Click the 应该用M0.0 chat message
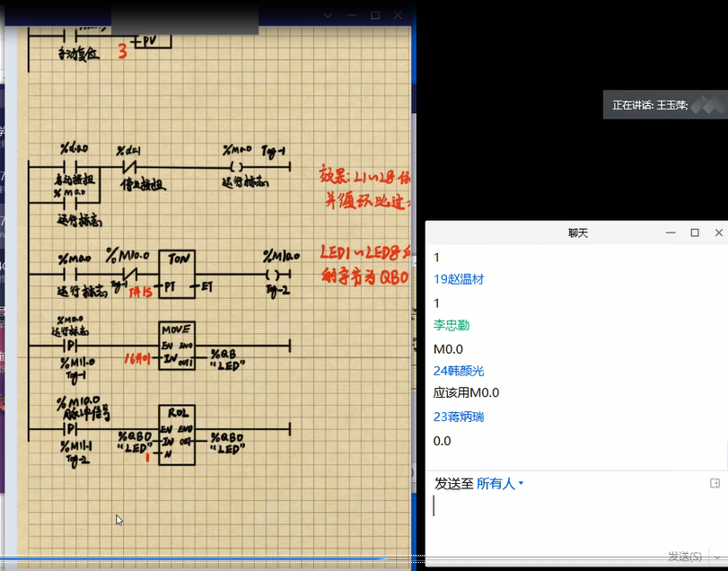Viewport: 728px width, 571px height. tap(466, 393)
